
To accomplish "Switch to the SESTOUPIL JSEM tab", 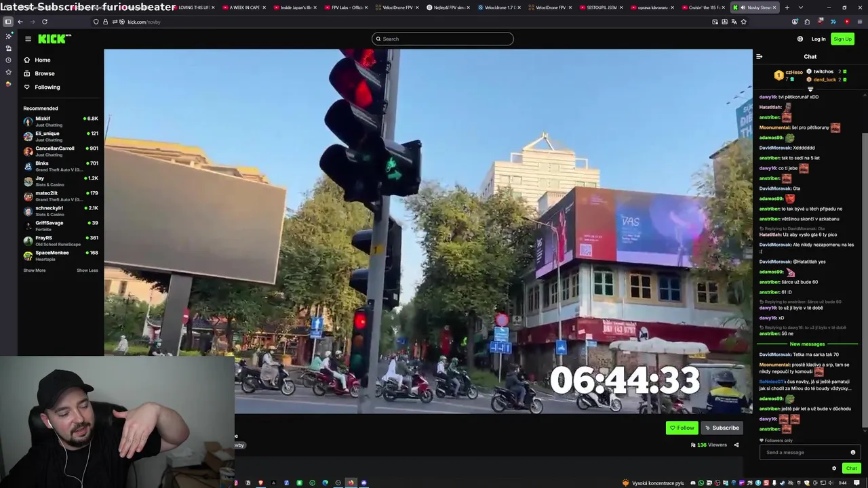I will [601, 7].
